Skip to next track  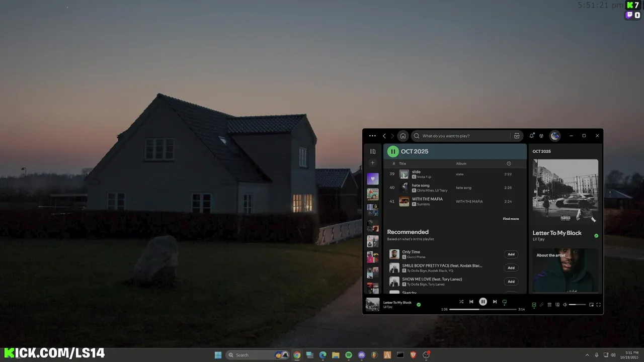pos(495,302)
